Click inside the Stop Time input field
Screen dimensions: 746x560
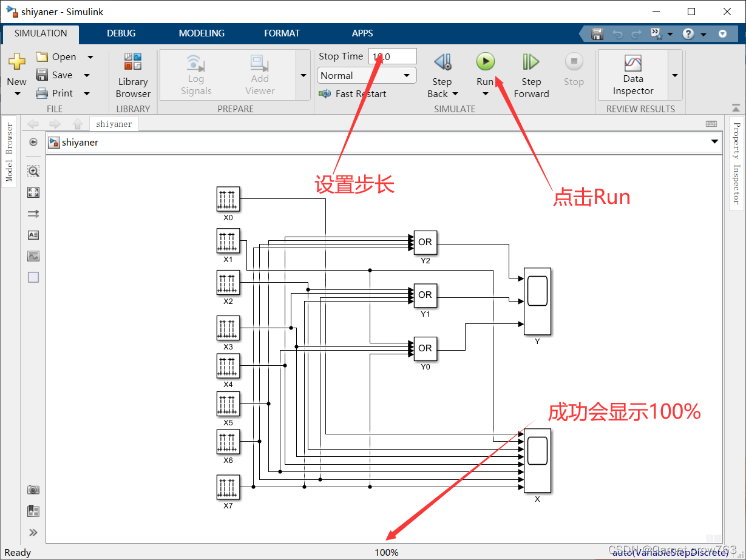click(x=392, y=56)
